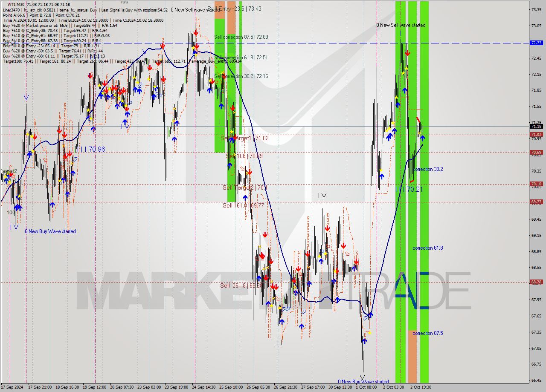Click the '17 Sep 2024' date label
This screenshot has height=392, width=546.
coord(12,387)
